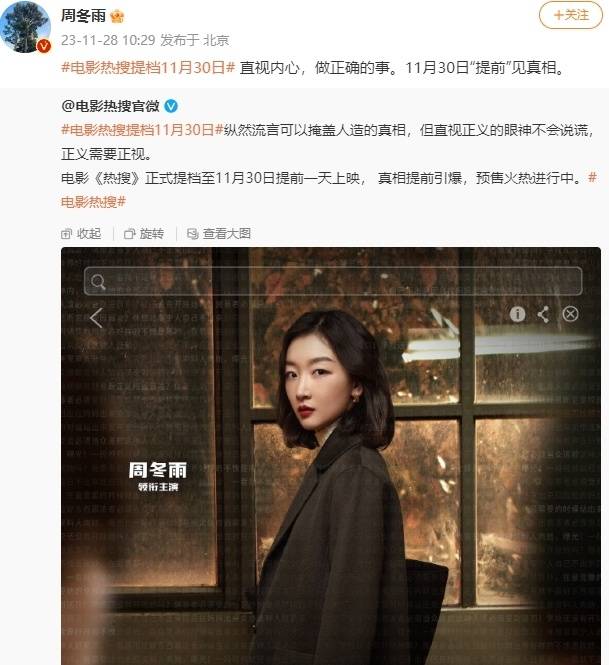609x665 pixels.
Task: Open hashtag #电影热搜提档11月30日# in reposted text
Action: click(142, 130)
